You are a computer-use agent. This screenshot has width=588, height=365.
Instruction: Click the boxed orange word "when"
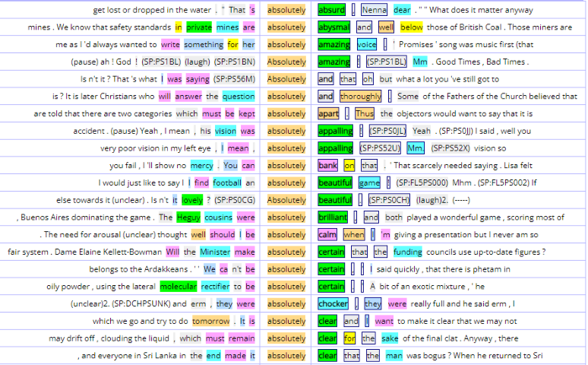(x=354, y=235)
